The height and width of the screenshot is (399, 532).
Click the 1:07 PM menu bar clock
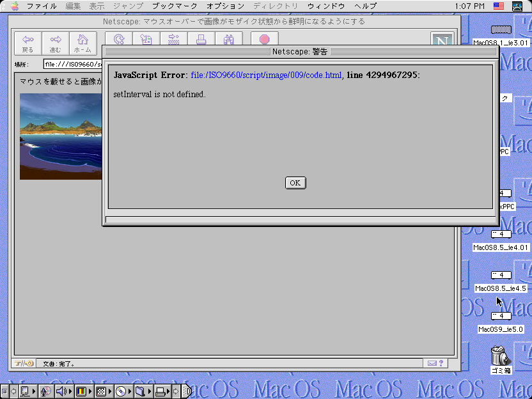click(x=469, y=6)
